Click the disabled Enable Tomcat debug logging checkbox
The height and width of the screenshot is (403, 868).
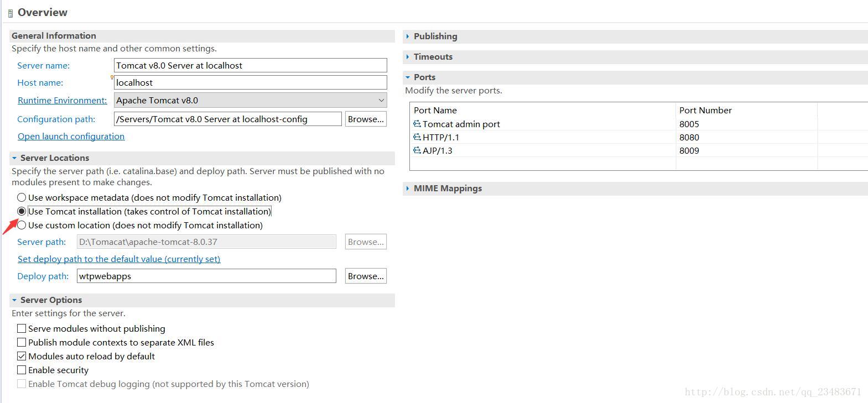[x=22, y=384]
